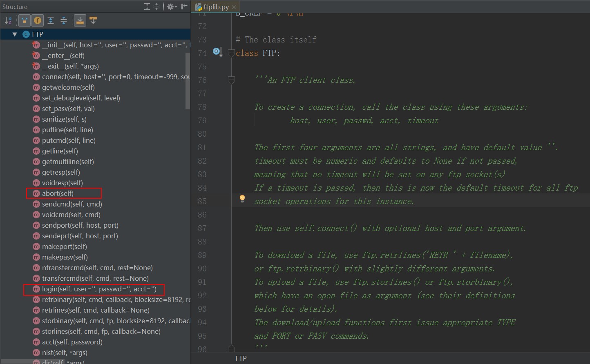Hide the Structure tool window

point(184,7)
